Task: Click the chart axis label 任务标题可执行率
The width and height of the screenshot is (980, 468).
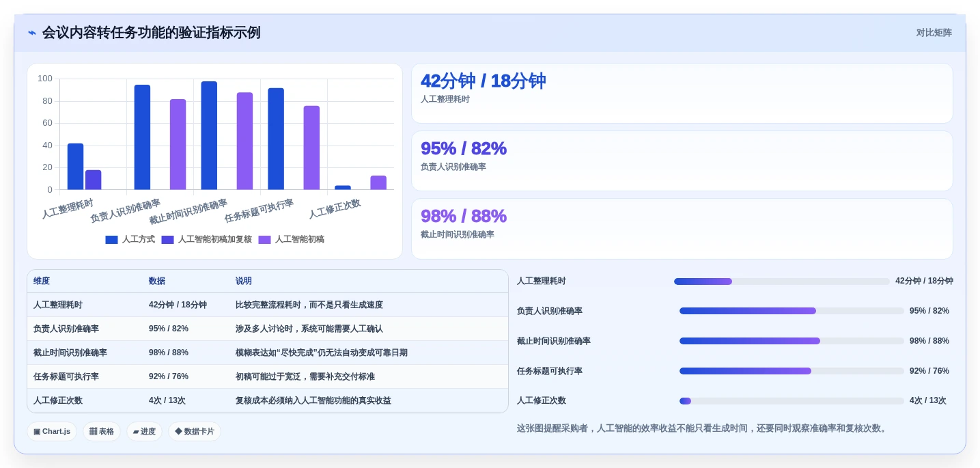Action: tap(259, 211)
